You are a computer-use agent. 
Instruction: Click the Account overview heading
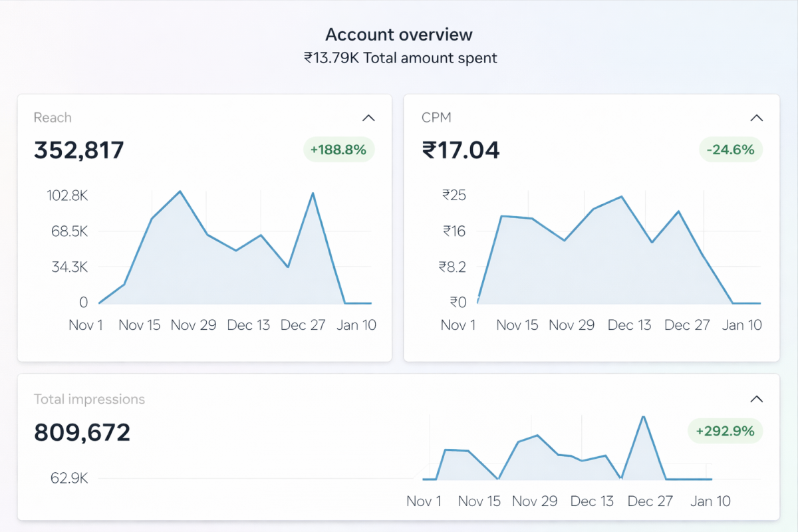click(399, 35)
